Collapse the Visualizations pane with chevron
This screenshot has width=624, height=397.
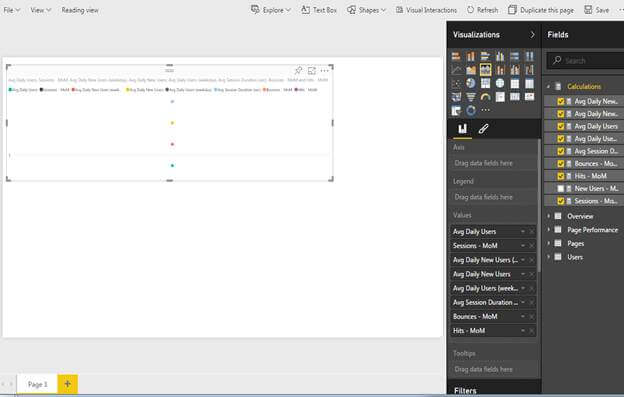point(532,35)
